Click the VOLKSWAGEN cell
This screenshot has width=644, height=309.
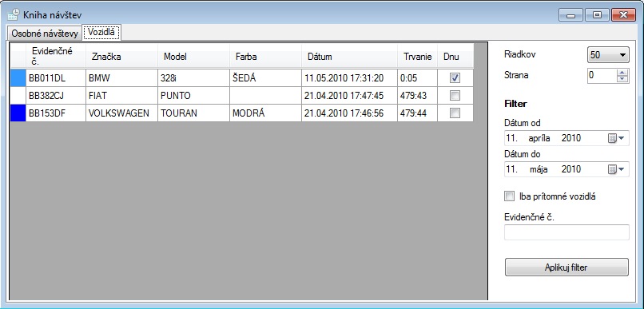point(121,113)
